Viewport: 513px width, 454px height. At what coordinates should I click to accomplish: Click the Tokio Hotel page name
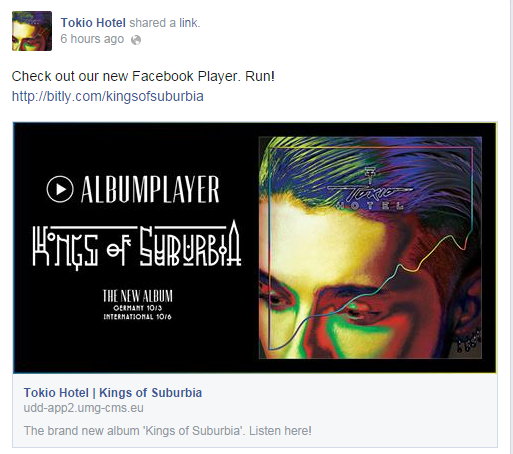(x=93, y=23)
